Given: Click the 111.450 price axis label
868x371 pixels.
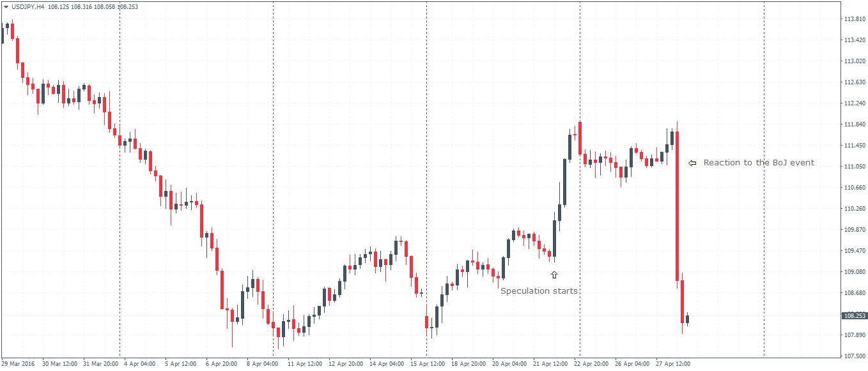Looking at the screenshot, I should [x=855, y=145].
